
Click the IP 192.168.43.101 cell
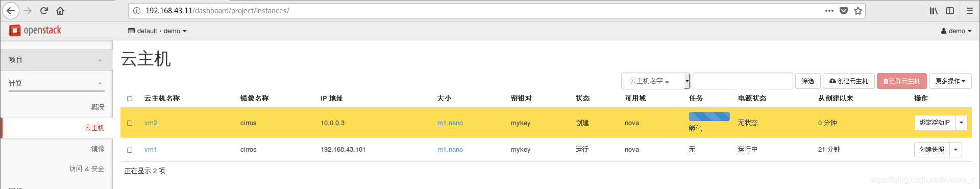tap(343, 150)
